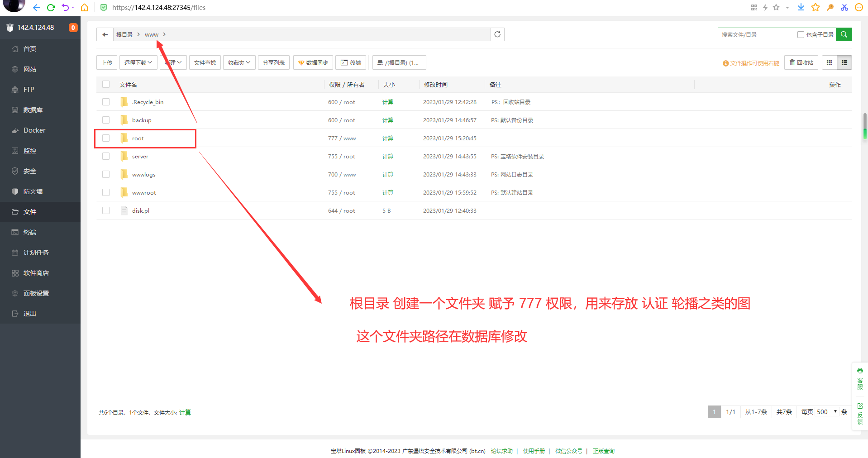
Task: Check the disk.pl row checkbox
Action: [x=106, y=210]
